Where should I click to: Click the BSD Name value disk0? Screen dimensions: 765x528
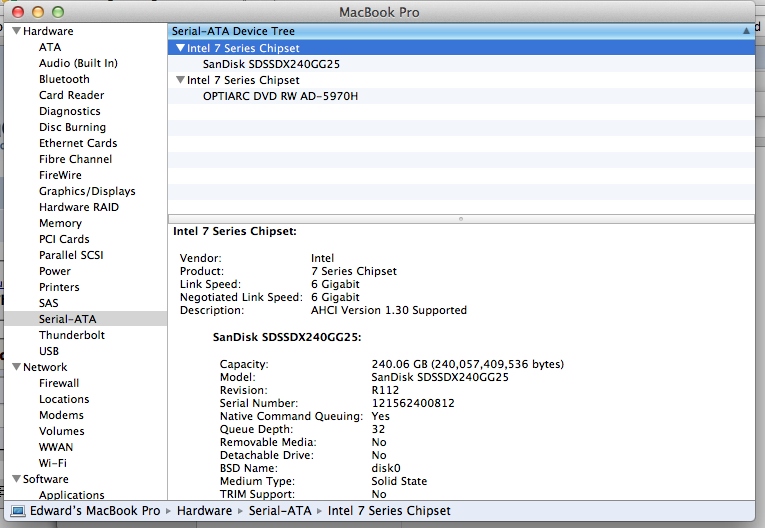(386, 468)
